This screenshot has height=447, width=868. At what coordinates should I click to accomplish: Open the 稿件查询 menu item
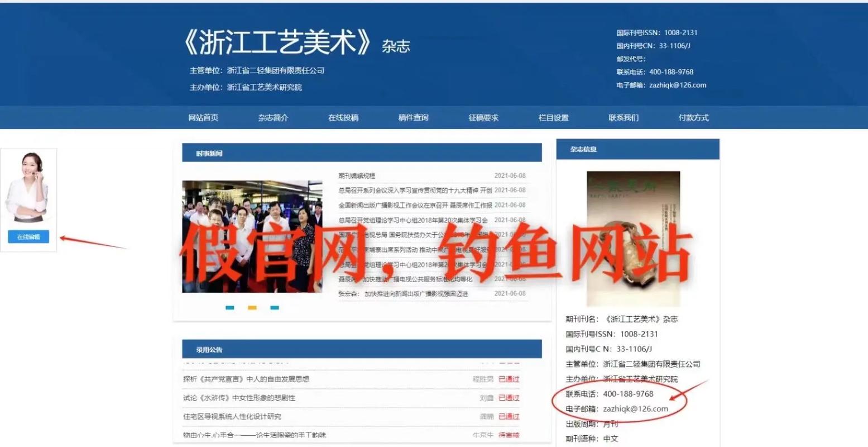click(x=412, y=117)
